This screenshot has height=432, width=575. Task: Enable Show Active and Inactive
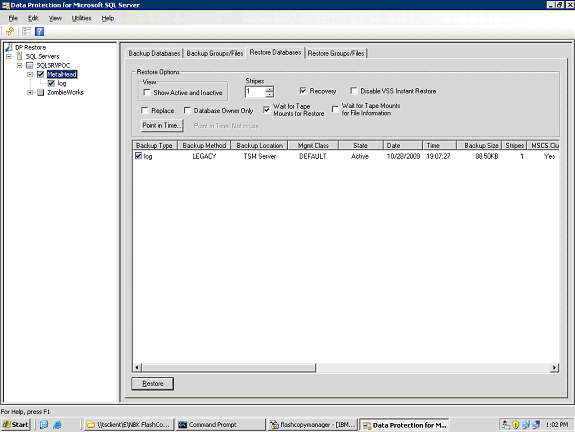[x=147, y=92]
